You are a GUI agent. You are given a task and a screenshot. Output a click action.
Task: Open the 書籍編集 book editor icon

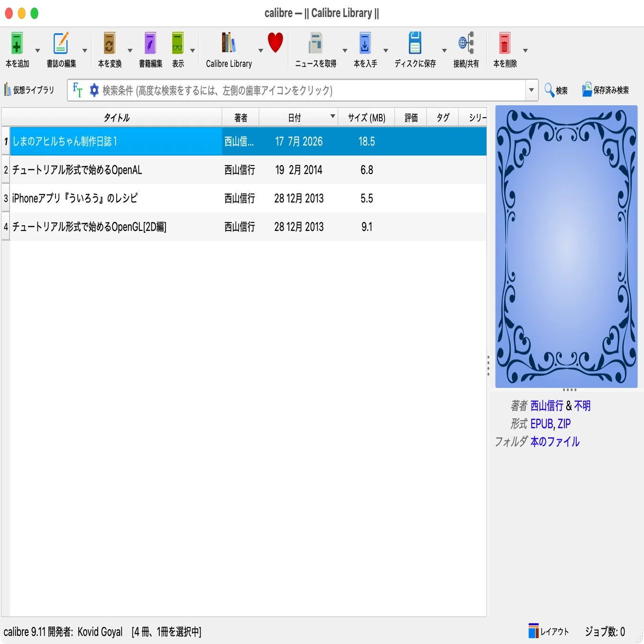pyautogui.click(x=150, y=43)
